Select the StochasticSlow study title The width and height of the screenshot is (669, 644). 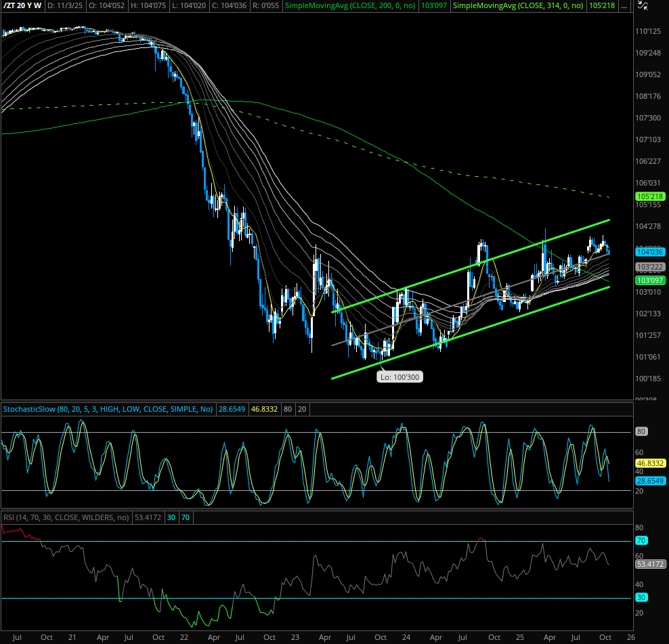click(x=108, y=409)
